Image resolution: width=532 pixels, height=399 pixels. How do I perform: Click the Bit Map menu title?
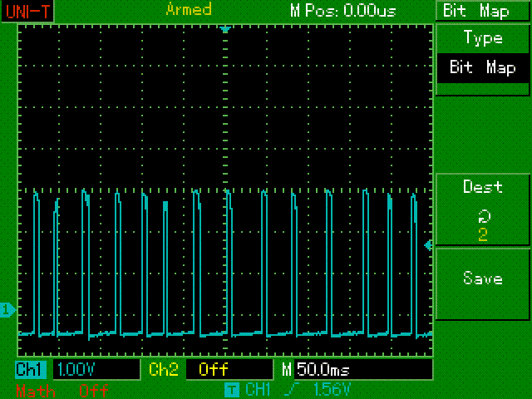[476, 11]
